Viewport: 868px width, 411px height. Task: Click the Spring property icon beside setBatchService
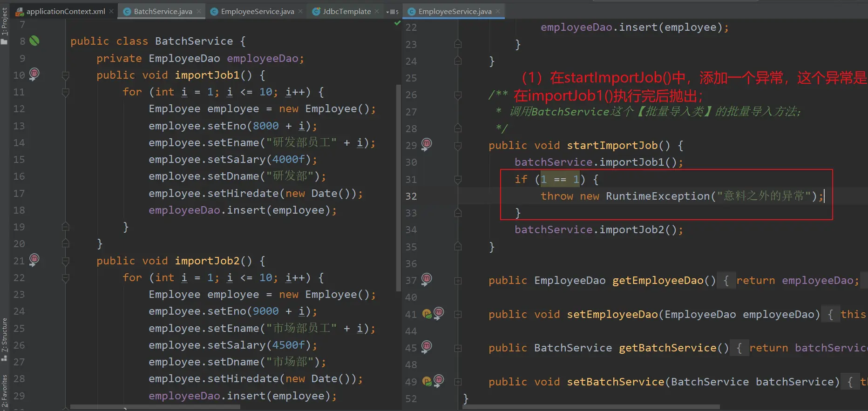pyautogui.click(x=427, y=382)
